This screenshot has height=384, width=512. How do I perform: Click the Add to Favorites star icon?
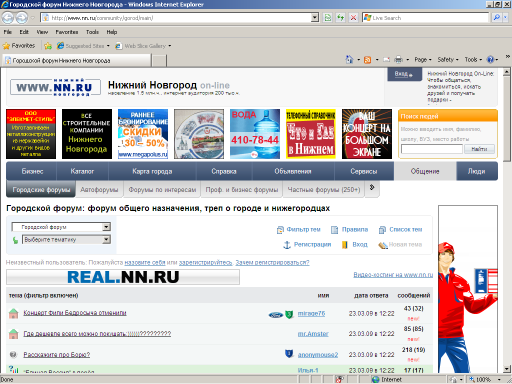point(48,46)
